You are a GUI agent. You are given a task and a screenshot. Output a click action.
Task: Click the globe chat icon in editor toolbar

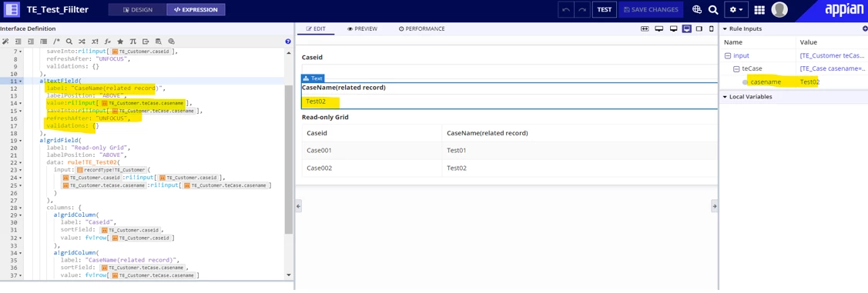[x=171, y=42]
